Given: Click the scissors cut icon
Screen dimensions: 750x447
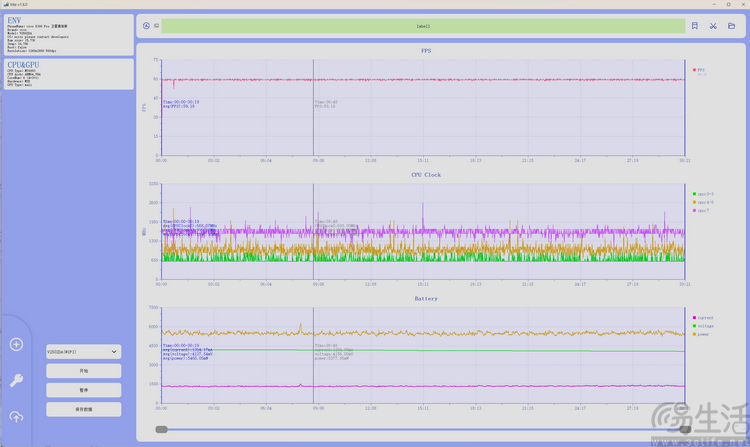Looking at the screenshot, I should coord(714,26).
